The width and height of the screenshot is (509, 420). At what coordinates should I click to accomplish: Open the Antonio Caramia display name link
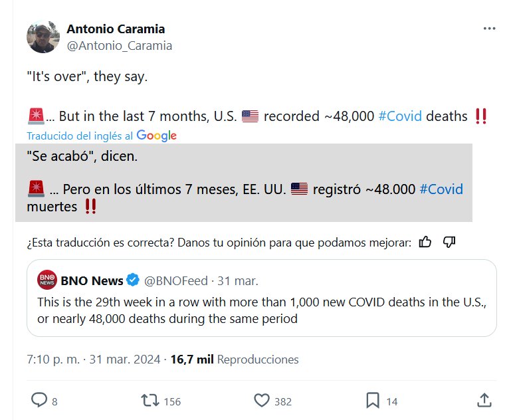116,29
